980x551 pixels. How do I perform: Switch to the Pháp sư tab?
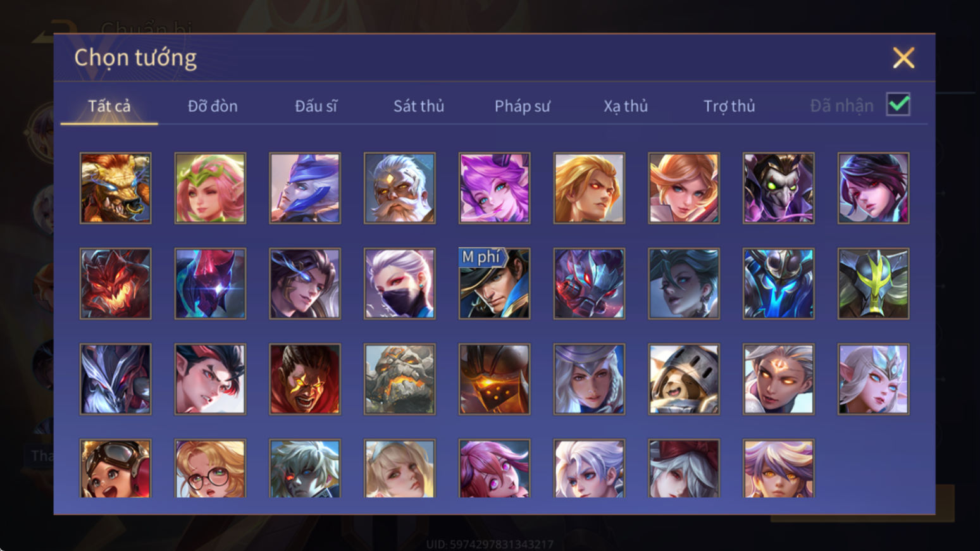[x=522, y=106]
